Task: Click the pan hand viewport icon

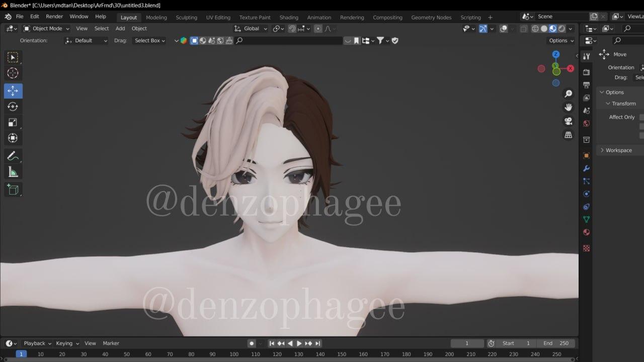Action: (x=568, y=107)
